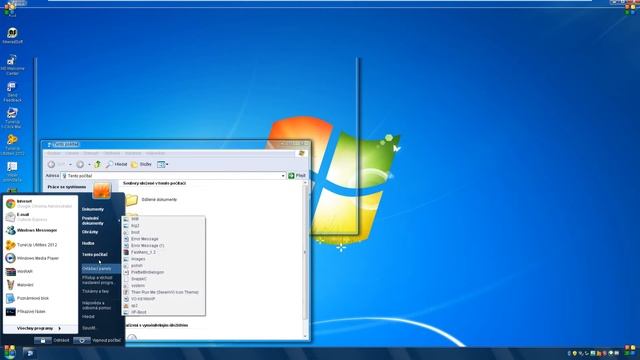Open Obrázky in the Start menu
Screen dimensions: 640x360
[90, 232]
